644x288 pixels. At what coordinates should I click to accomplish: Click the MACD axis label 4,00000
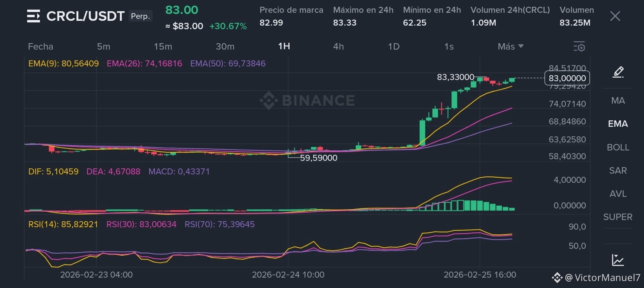pyautogui.click(x=570, y=180)
